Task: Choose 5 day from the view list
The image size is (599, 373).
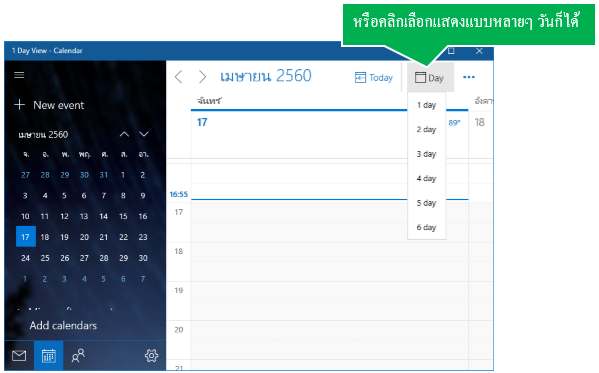Action: 426,203
